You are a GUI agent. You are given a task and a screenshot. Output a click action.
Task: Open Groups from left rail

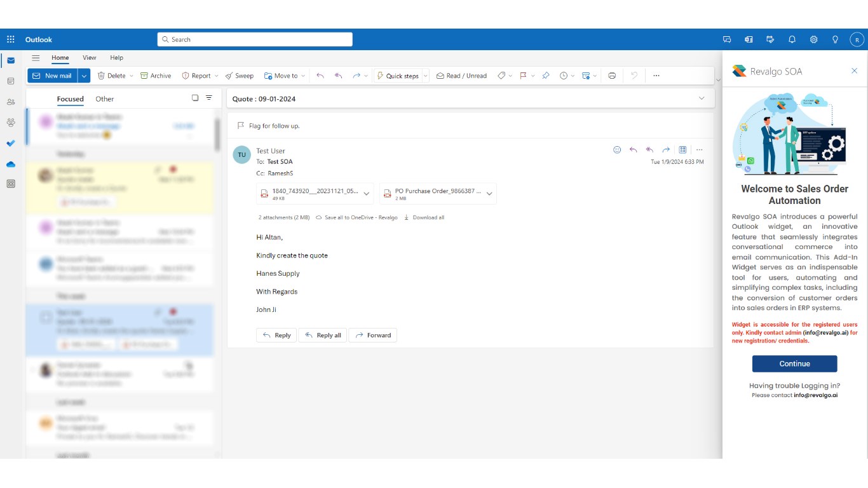pos(11,123)
